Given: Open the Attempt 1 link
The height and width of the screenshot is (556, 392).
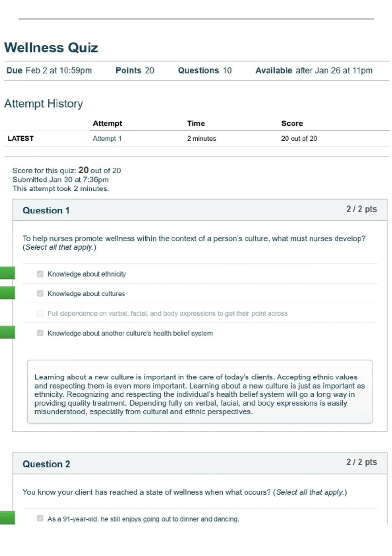Looking at the screenshot, I should click(x=107, y=138).
